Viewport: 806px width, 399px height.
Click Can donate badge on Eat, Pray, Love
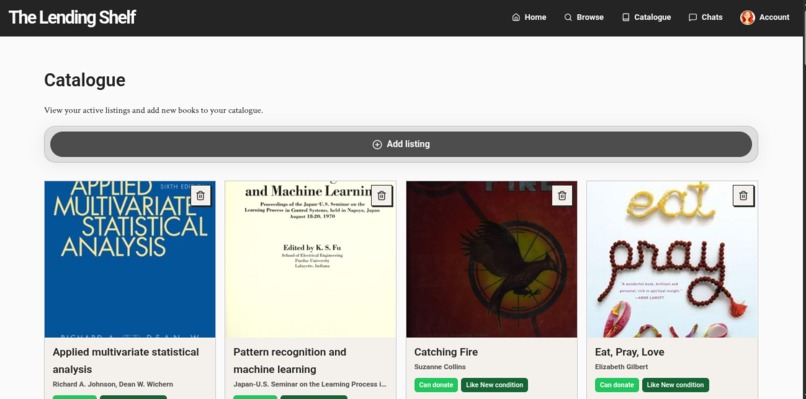[617, 385]
